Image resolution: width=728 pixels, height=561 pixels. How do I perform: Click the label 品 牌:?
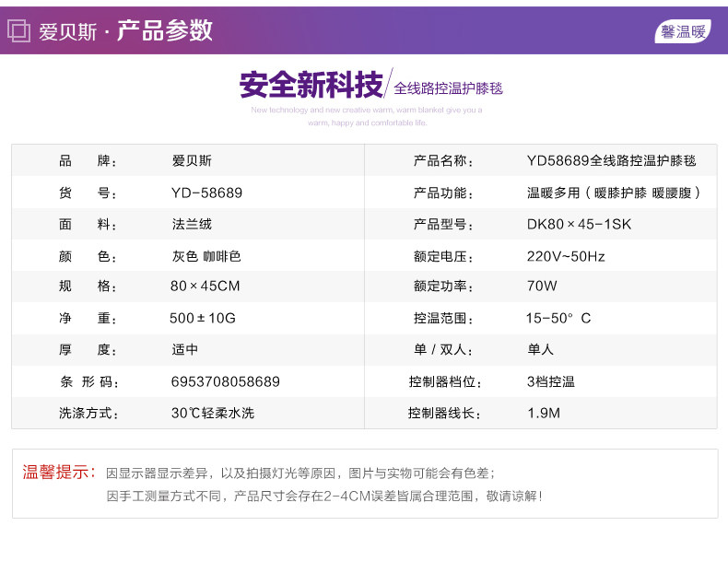tap(88, 161)
